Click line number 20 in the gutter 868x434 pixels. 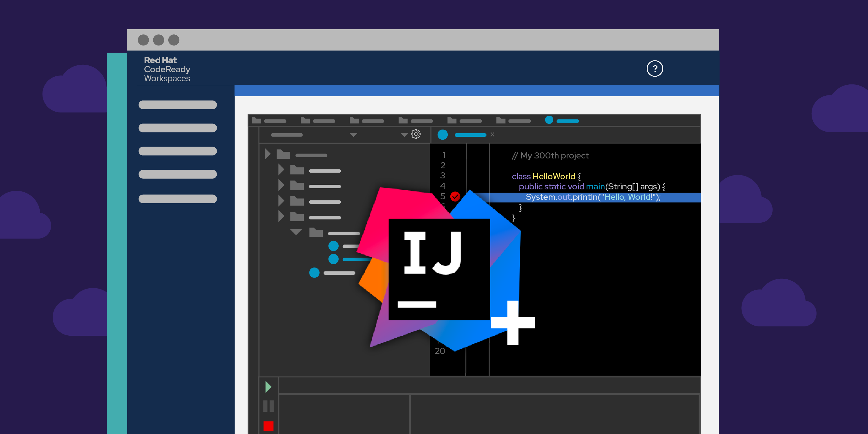point(440,351)
